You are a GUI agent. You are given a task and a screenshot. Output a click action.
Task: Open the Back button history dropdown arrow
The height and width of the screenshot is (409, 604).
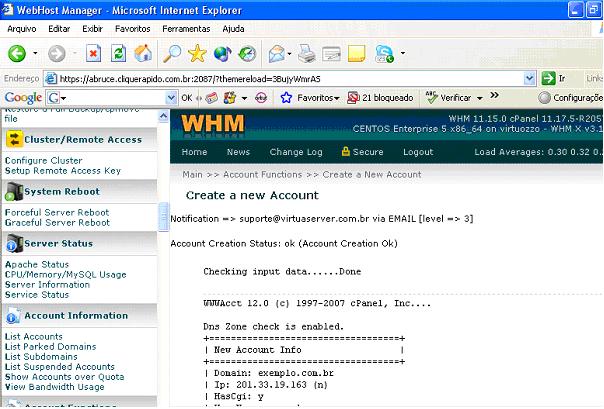(35, 53)
